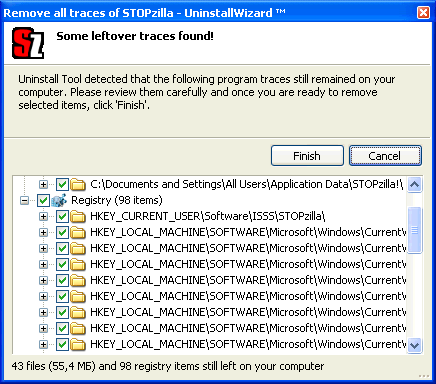Click the 'Some leftover traces found!' heading
Image resolution: width=436 pixels, height=384 pixels.
135,36
